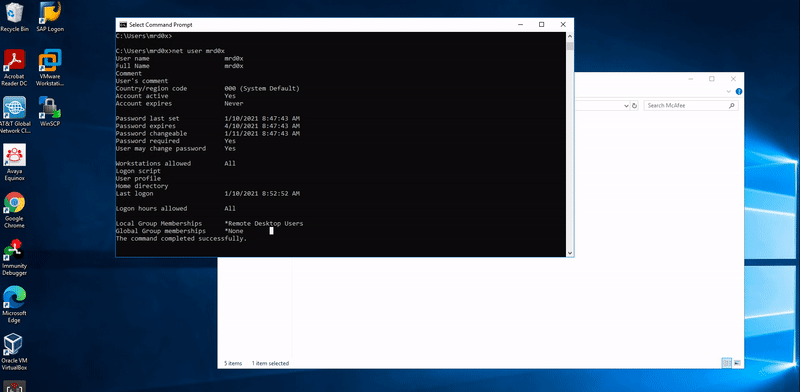Viewport: 800px width, 392px height.
Task: Click 'The command completed successfully.' line
Action: (x=181, y=238)
